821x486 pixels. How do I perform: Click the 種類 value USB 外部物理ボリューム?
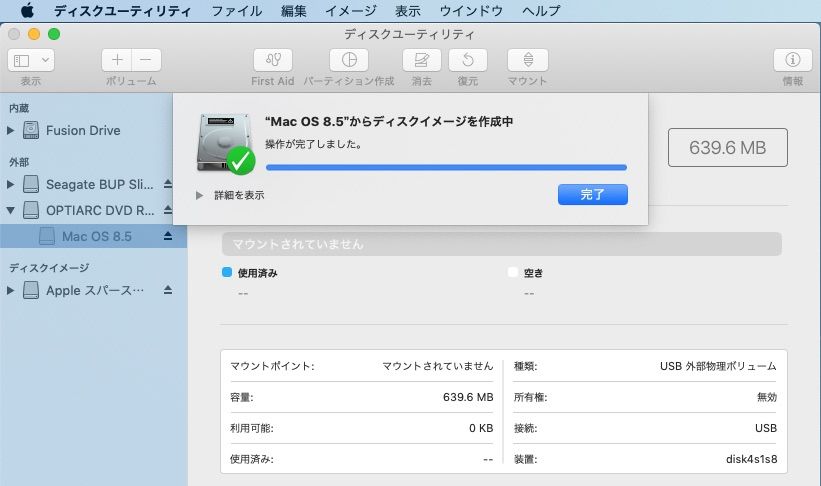click(x=718, y=366)
